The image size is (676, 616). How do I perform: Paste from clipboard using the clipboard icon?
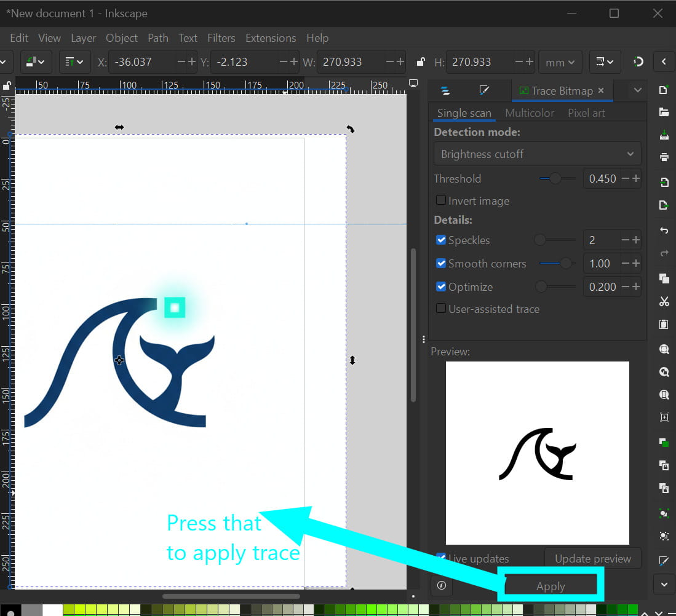(664, 324)
